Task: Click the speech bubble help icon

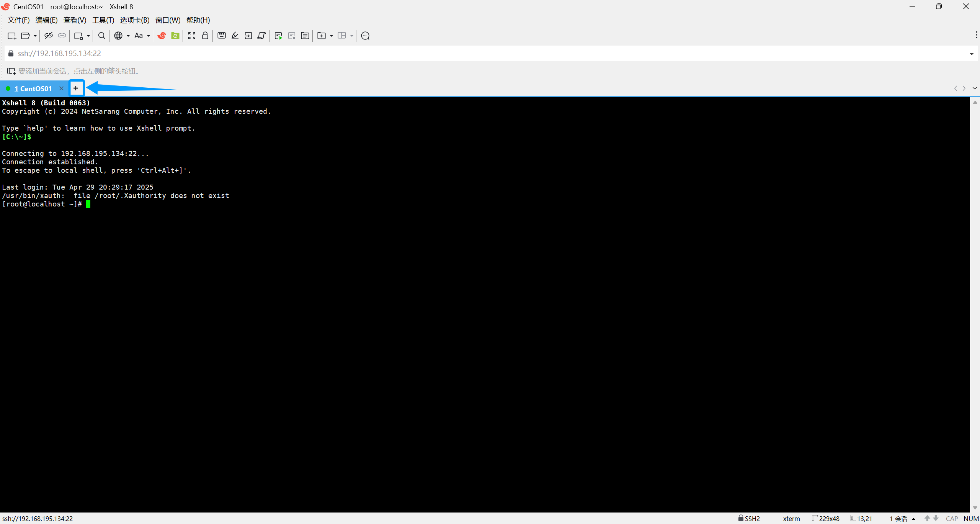Action: 365,36
